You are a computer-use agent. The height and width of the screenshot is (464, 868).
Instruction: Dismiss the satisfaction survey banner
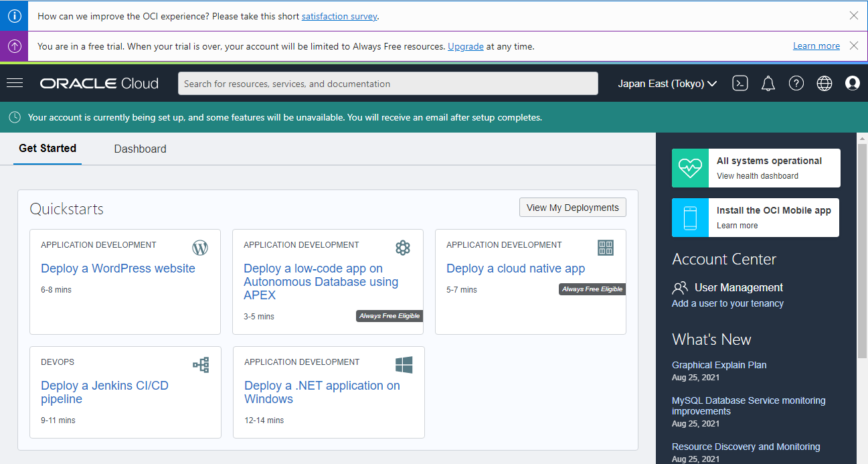coord(854,15)
